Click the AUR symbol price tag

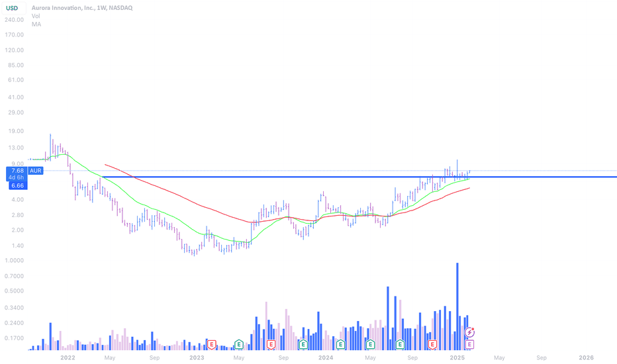point(35,171)
